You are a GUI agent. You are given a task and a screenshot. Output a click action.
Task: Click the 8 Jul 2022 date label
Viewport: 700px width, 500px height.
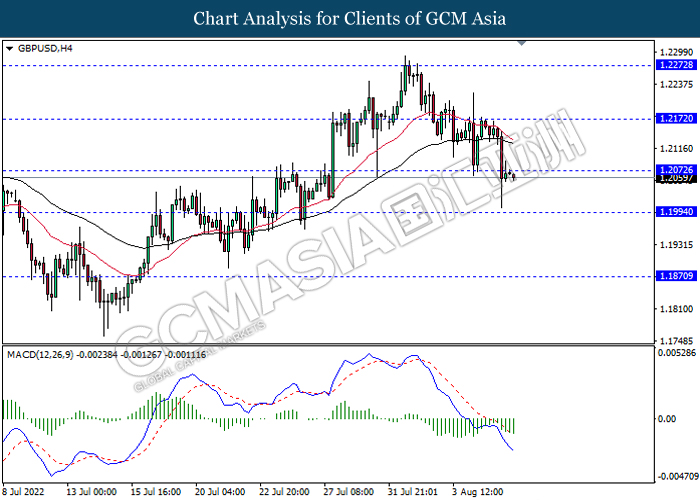[x=24, y=492]
